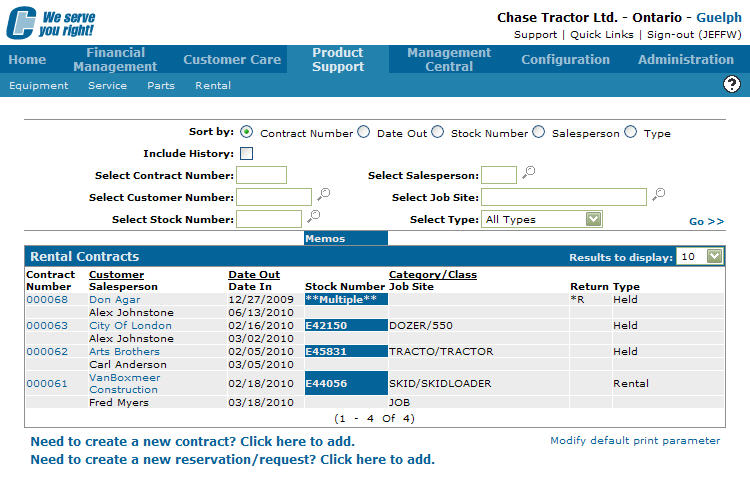The height and width of the screenshot is (486, 750).
Task: Open Configuration menu
Action: pyautogui.click(x=565, y=59)
